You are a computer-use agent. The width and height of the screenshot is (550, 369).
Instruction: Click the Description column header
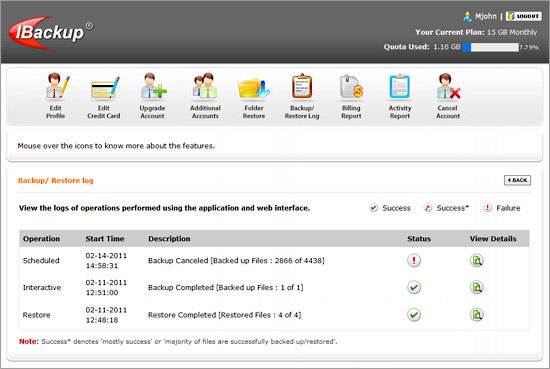click(169, 239)
